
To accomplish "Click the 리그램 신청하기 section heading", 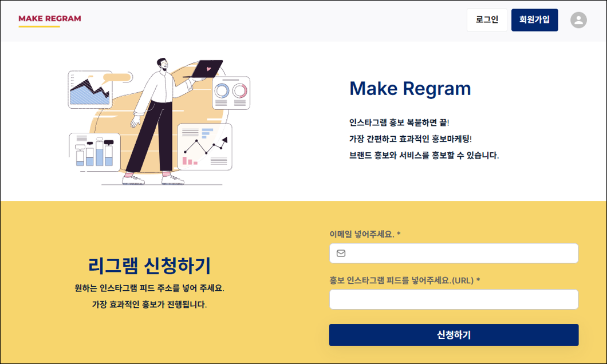I will (x=149, y=266).
